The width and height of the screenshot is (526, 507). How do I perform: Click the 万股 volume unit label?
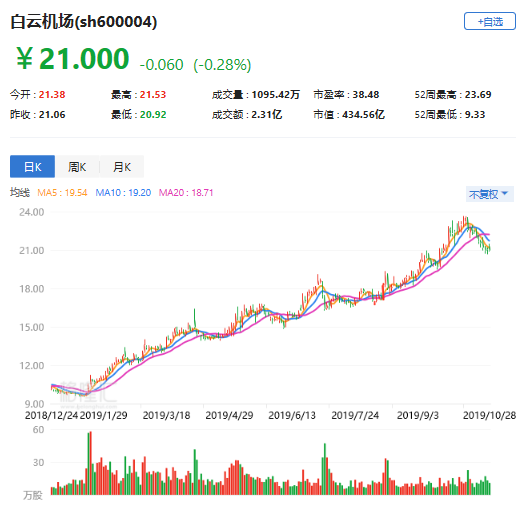click(x=33, y=495)
